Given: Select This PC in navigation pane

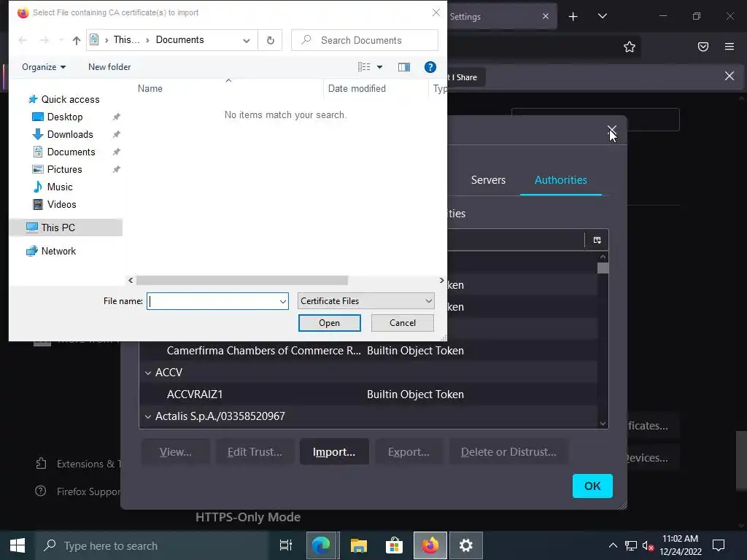Looking at the screenshot, I should click(x=66, y=227).
